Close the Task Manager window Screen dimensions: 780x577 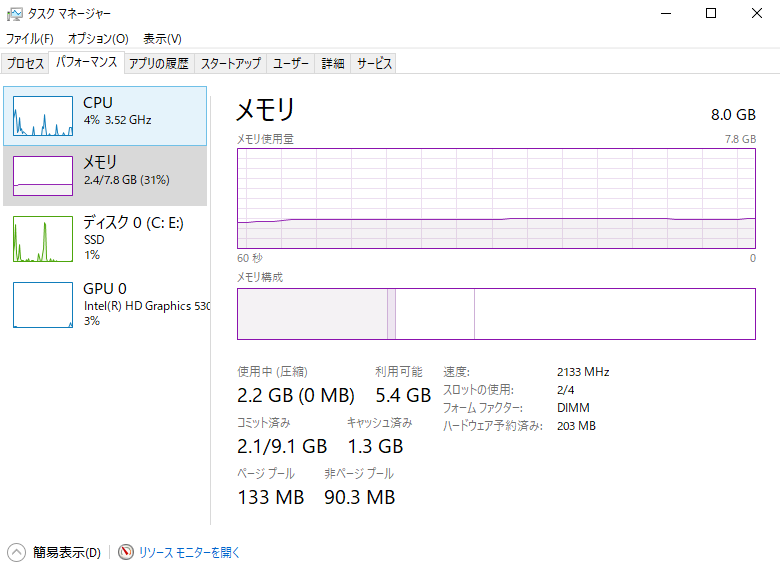click(757, 13)
